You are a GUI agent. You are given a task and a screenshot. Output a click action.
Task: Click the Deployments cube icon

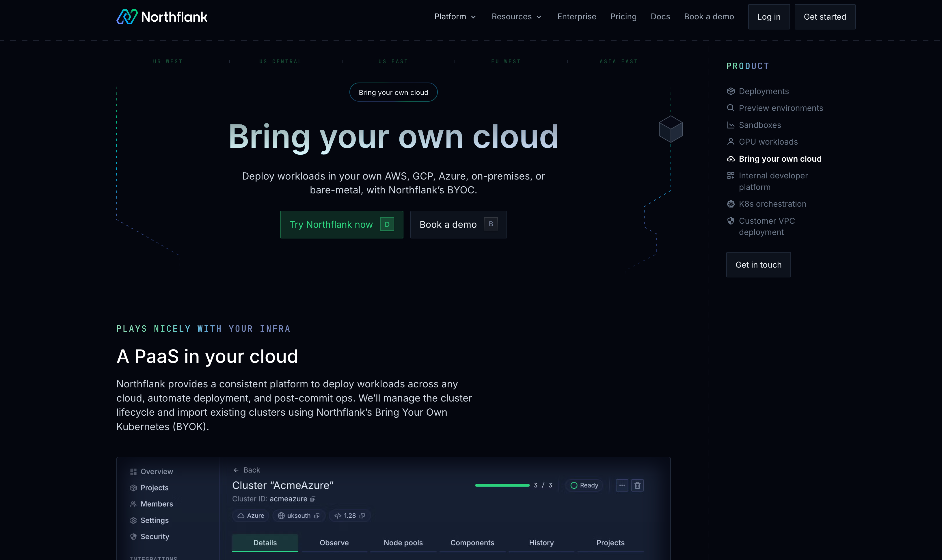(731, 91)
